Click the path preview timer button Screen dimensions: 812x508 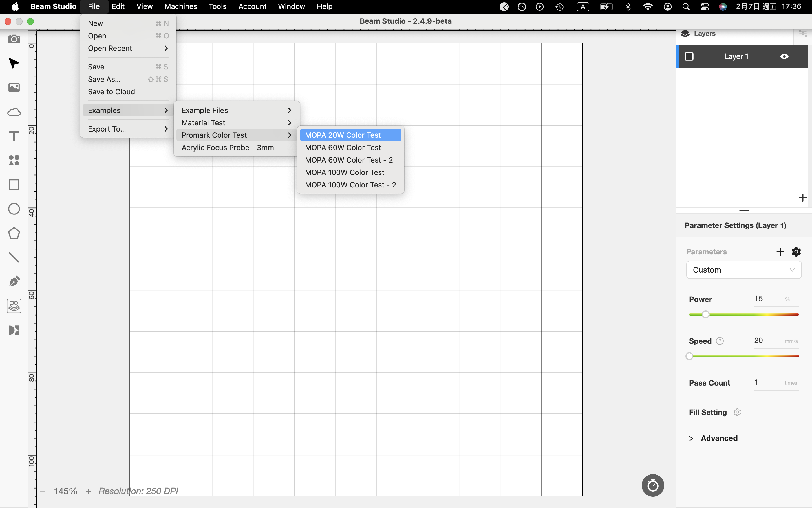[653, 485]
